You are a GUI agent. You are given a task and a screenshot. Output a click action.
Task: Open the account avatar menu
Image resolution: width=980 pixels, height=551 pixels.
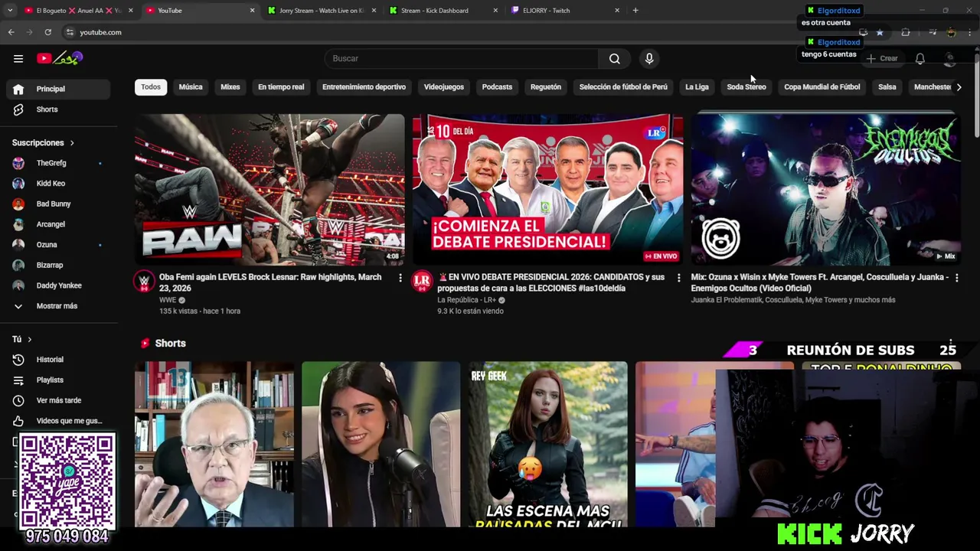[x=950, y=58]
